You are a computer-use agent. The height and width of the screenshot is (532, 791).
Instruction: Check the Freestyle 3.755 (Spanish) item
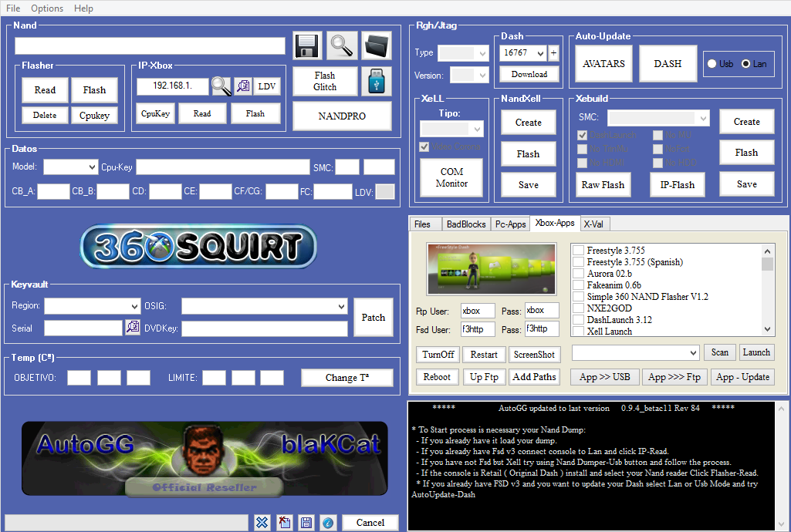coord(579,262)
